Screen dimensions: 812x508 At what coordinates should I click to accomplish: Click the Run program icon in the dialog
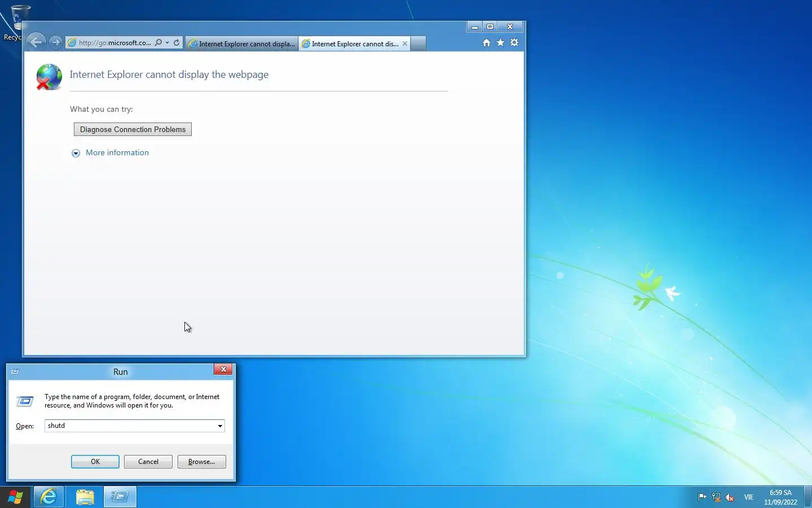(25, 401)
